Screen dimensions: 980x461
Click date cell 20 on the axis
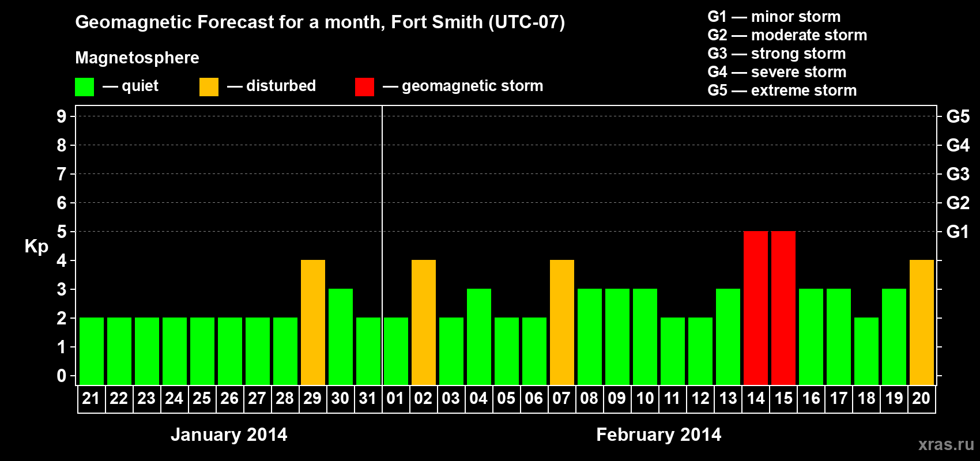[922, 399]
